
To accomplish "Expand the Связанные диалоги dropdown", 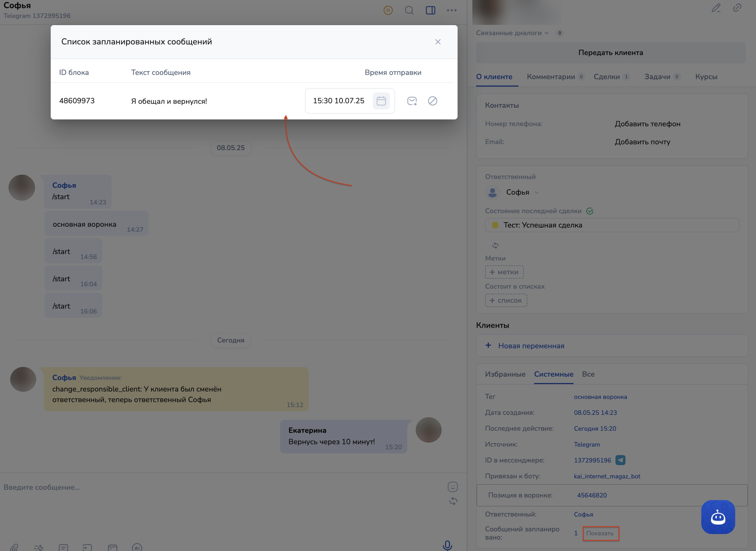I will [x=512, y=33].
